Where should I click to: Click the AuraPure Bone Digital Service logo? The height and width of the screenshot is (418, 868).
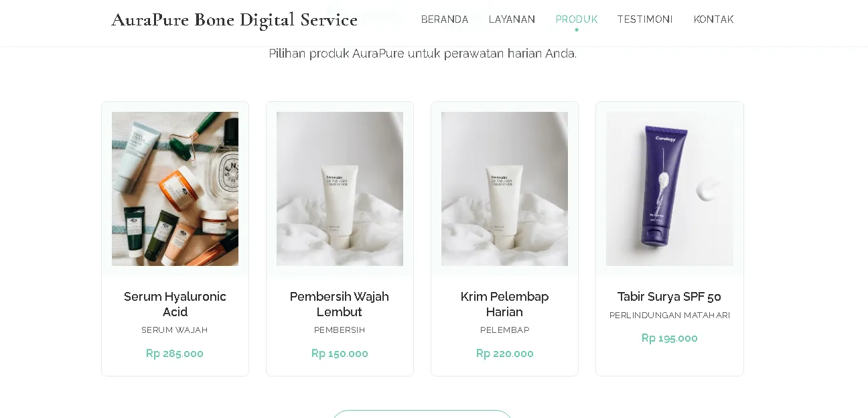[234, 19]
